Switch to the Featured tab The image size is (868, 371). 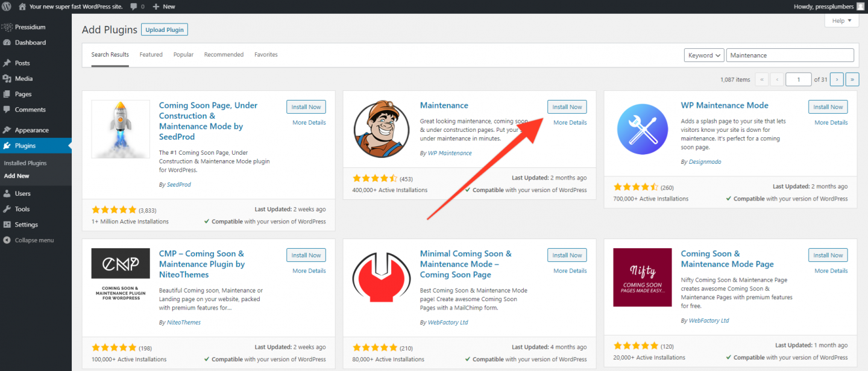(x=151, y=55)
